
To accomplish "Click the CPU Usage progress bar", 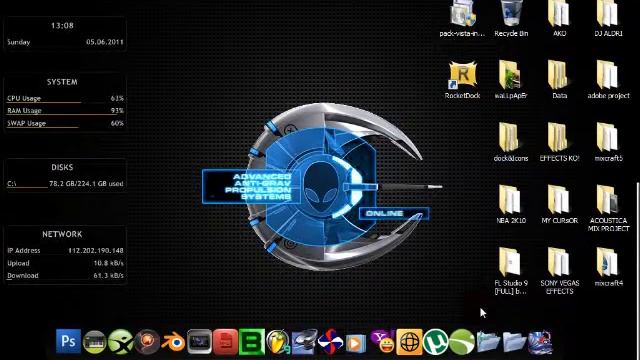I will point(65,102).
